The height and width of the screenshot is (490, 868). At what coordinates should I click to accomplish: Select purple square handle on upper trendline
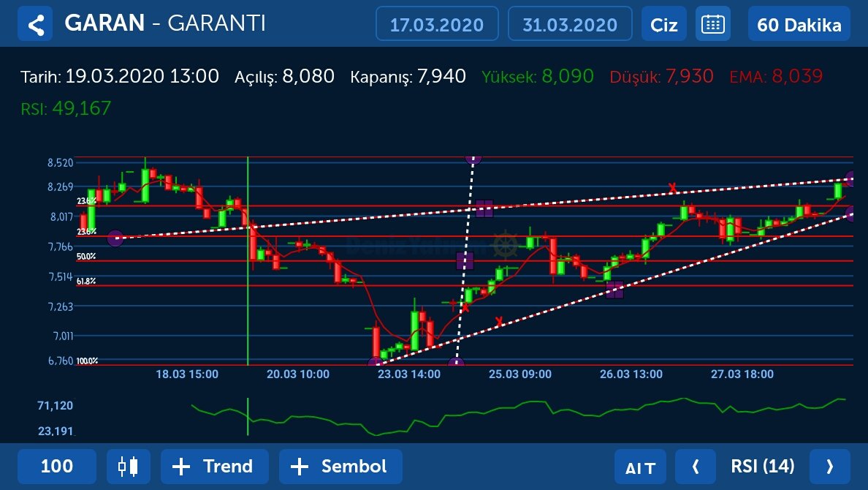484,208
